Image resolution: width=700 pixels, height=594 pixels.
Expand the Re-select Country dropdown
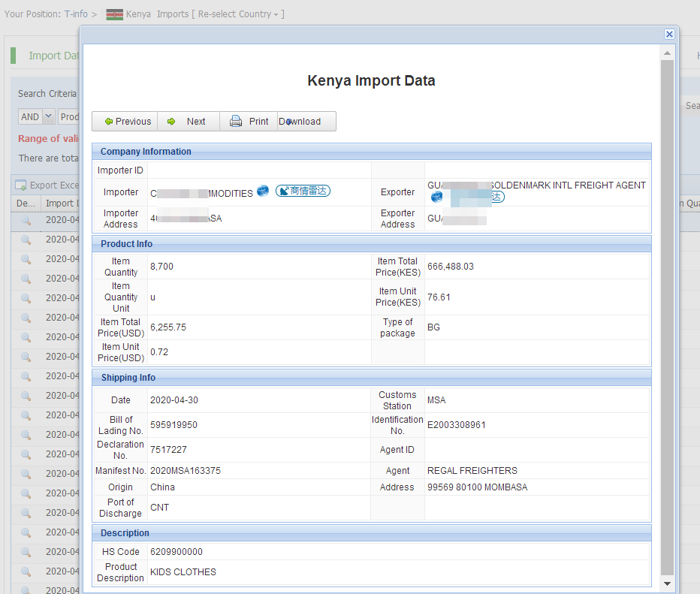[x=240, y=14]
